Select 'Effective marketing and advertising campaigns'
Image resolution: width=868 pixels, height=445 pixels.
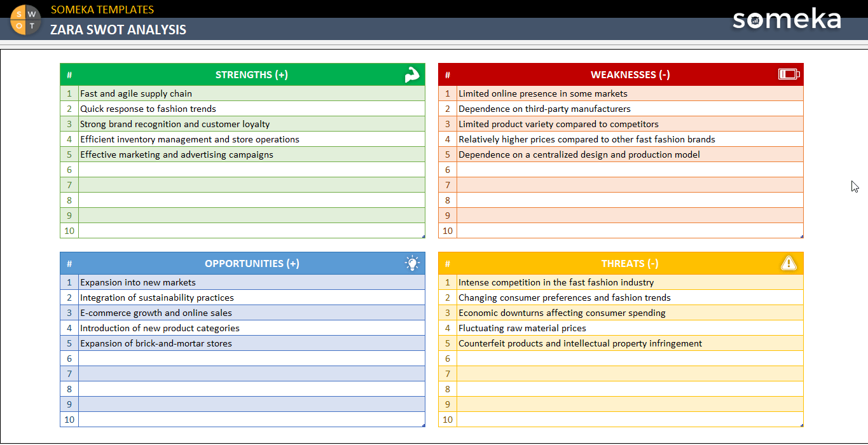[252, 154]
